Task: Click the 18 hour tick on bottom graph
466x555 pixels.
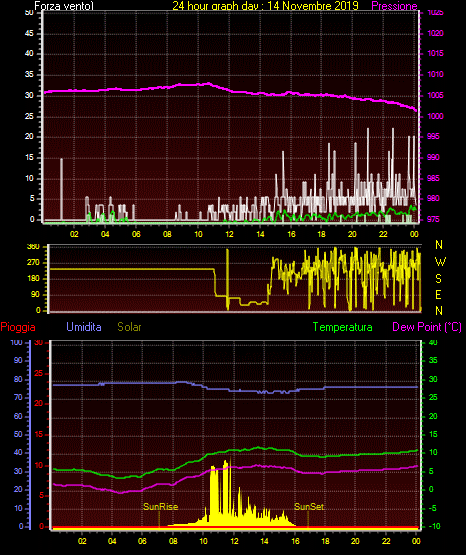Action: point(325,541)
